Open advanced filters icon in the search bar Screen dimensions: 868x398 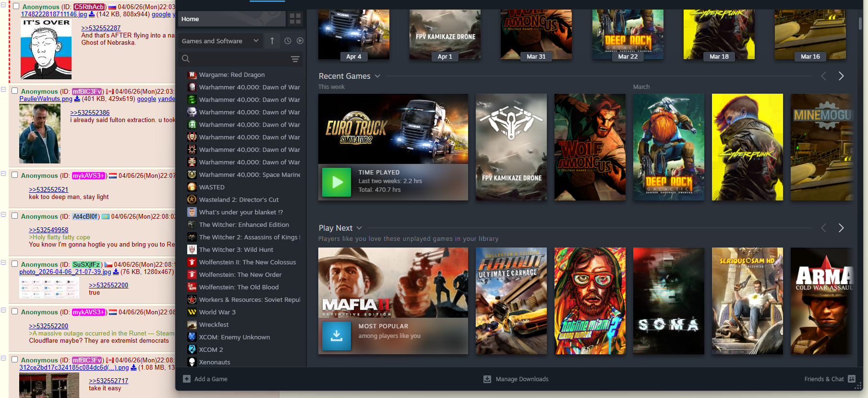(295, 59)
